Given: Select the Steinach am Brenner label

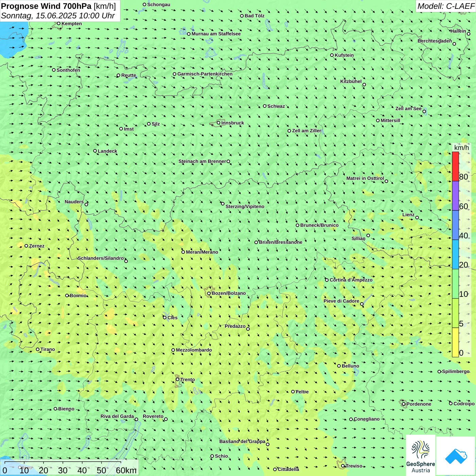Looking at the screenshot, I should [202, 161].
